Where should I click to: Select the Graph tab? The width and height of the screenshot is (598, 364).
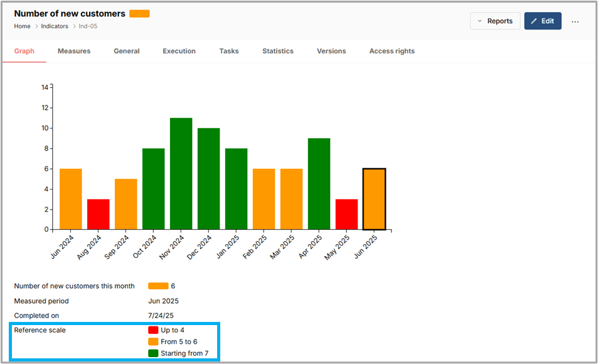click(24, 51)
